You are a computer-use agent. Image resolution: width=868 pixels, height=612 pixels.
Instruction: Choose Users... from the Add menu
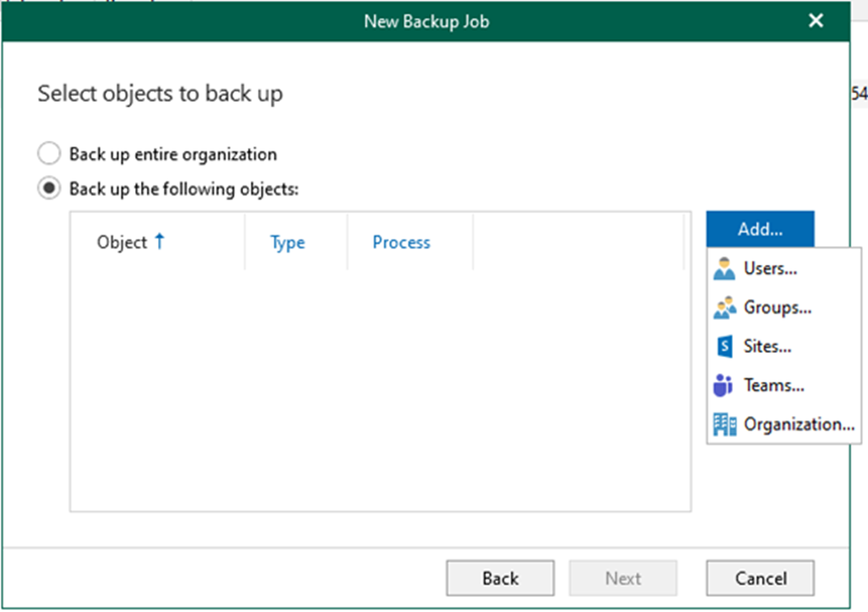[783, 269]
